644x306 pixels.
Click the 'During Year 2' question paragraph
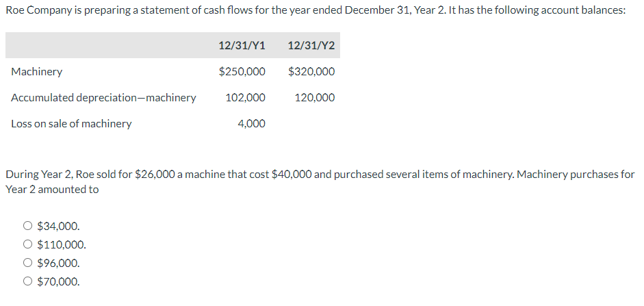pos(320,182)
